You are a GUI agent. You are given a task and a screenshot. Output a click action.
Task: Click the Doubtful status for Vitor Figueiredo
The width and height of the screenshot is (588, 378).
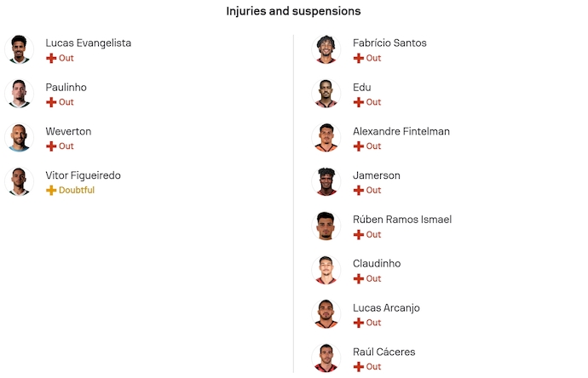77,191
